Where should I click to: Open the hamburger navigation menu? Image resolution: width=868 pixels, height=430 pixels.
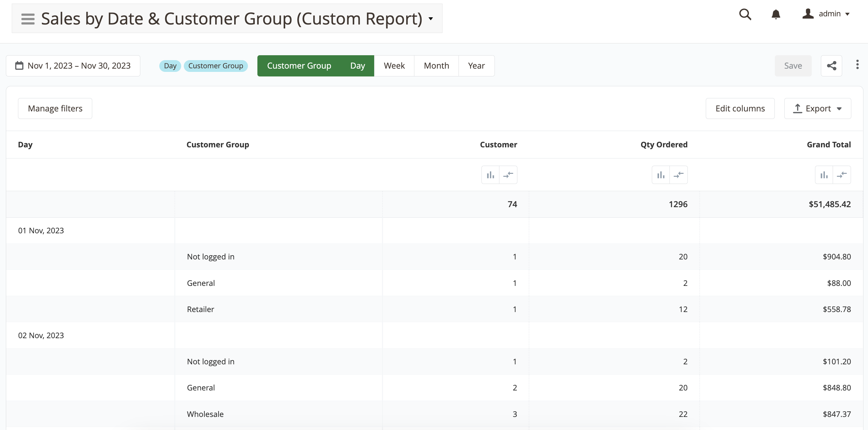[27, 19]
